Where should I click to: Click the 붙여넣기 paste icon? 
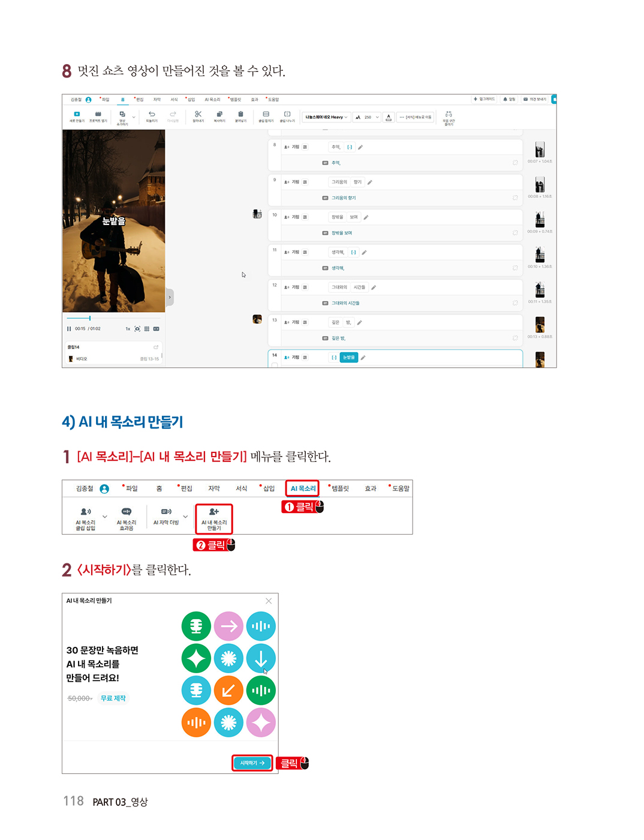tap(240, 114)
